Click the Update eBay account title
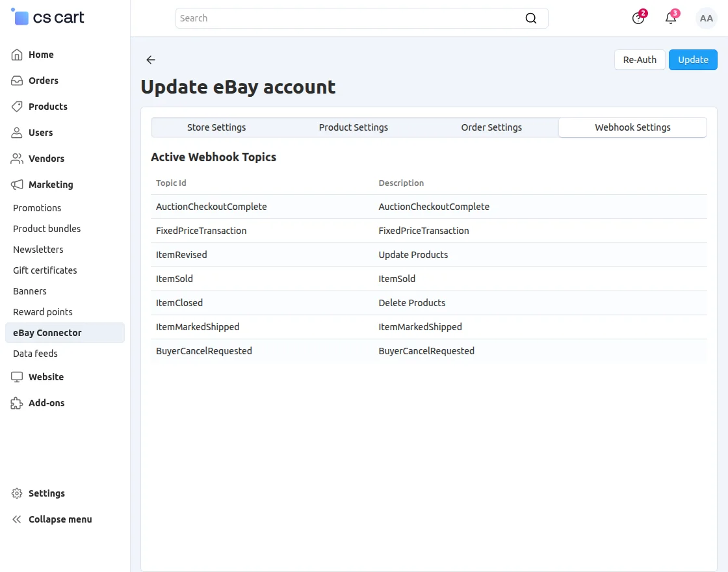 click(238, 87)
